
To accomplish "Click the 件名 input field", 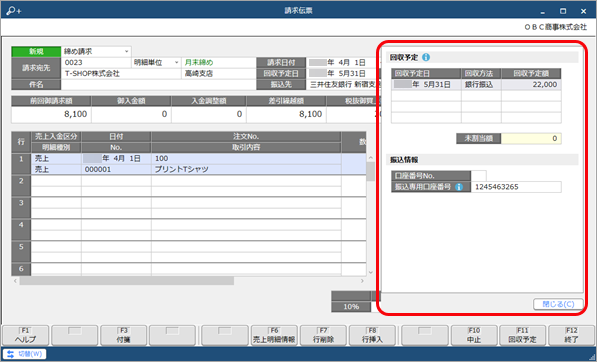I will [158, 85].
